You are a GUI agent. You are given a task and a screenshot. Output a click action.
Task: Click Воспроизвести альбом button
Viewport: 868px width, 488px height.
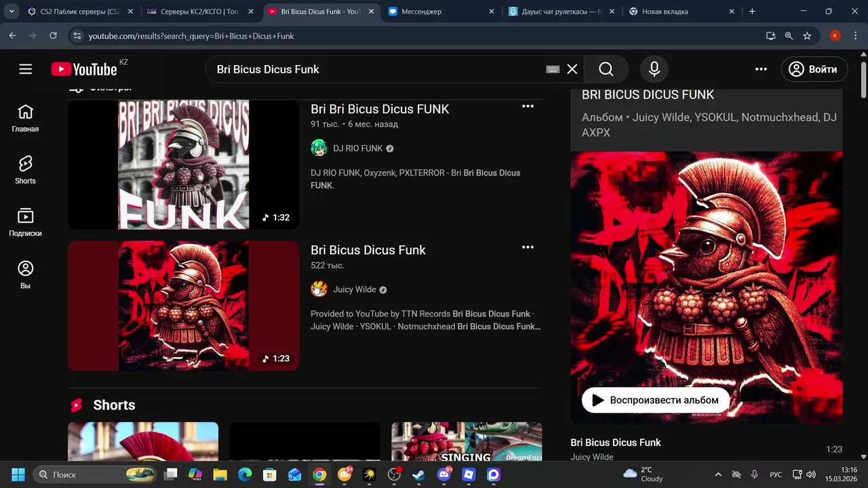click(x=655, y=400)
